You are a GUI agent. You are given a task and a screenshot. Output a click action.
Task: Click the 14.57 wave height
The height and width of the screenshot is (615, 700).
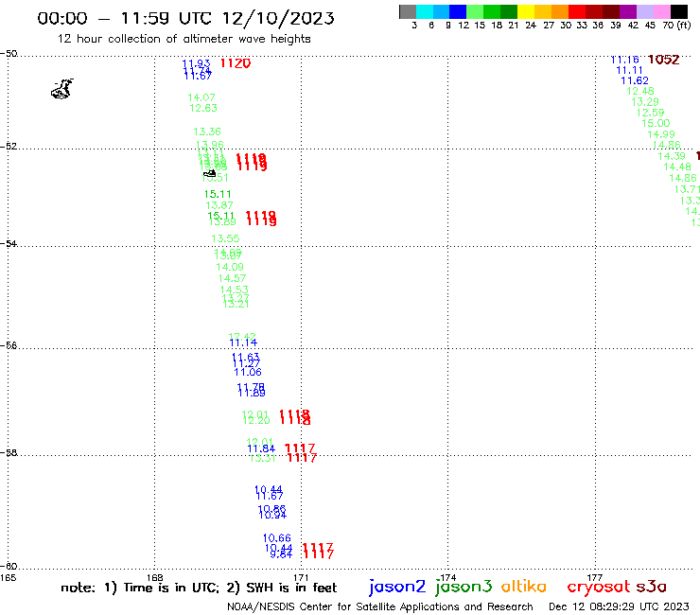point(232,278)
